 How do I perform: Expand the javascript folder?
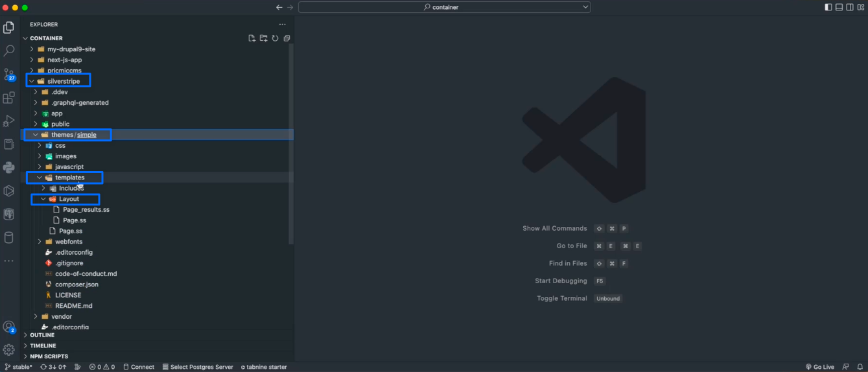tap(40, 167)
